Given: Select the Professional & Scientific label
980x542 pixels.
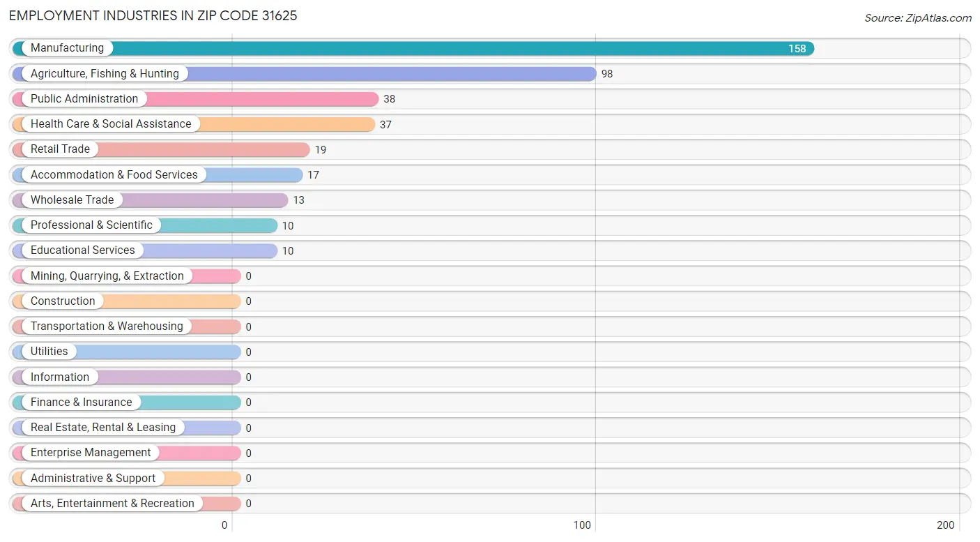Looking at the screenshot, I should [x=91, y=225].
